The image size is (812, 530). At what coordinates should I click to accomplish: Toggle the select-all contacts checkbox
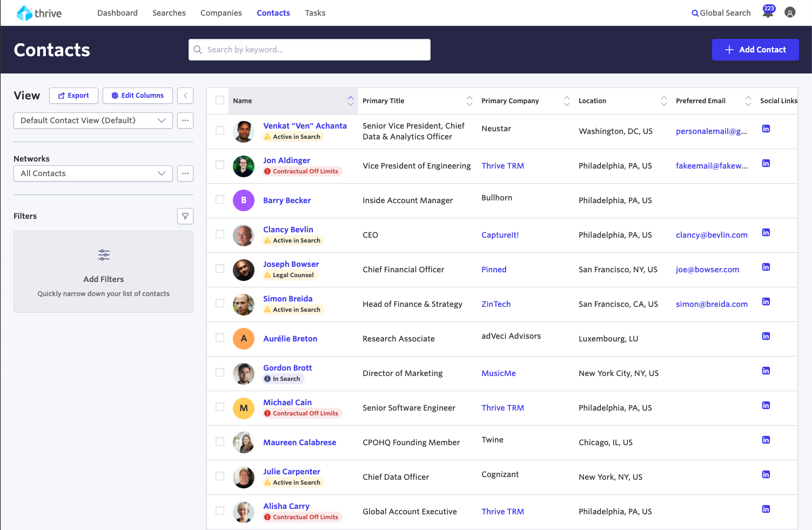pos(220,100)
